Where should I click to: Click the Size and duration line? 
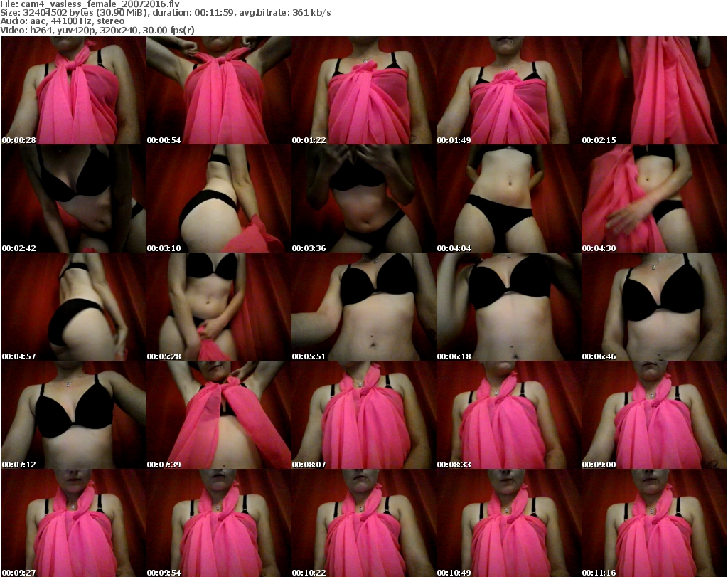(x=166, y=13)
